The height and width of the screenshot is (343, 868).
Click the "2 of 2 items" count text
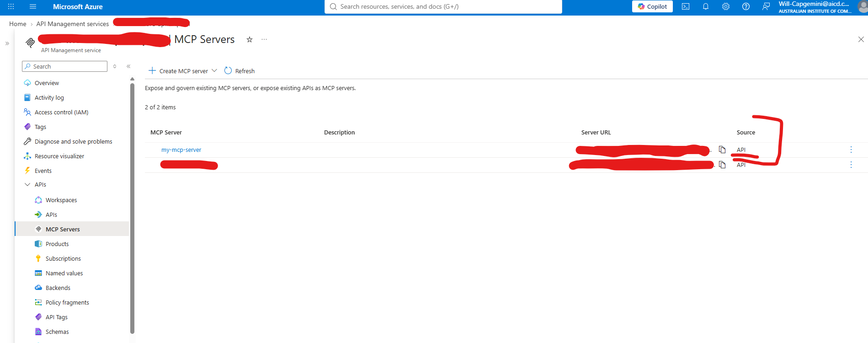point(160,107)
